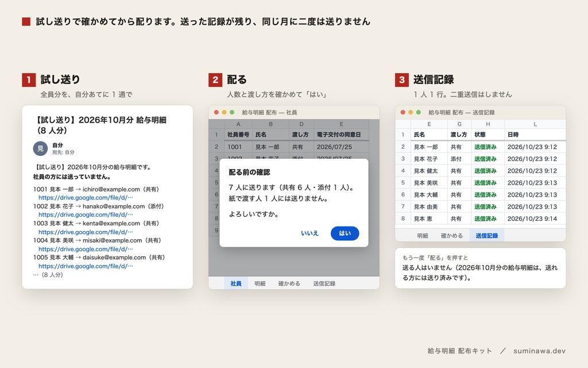The width and height of the screenshot is (588, 368).
Task: Click 見本 由美 name in 送信記録 sheet
Action: pos(429,206)
